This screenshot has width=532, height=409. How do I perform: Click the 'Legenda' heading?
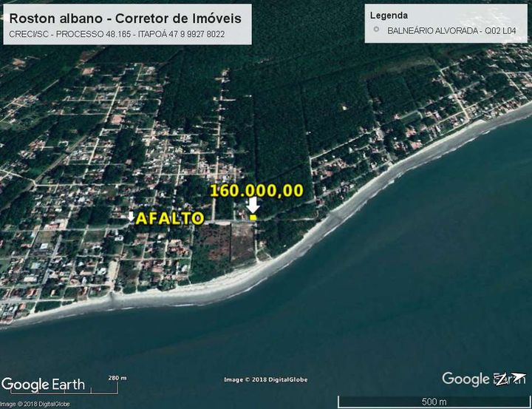pyautogui.click(x=389, y=16)
